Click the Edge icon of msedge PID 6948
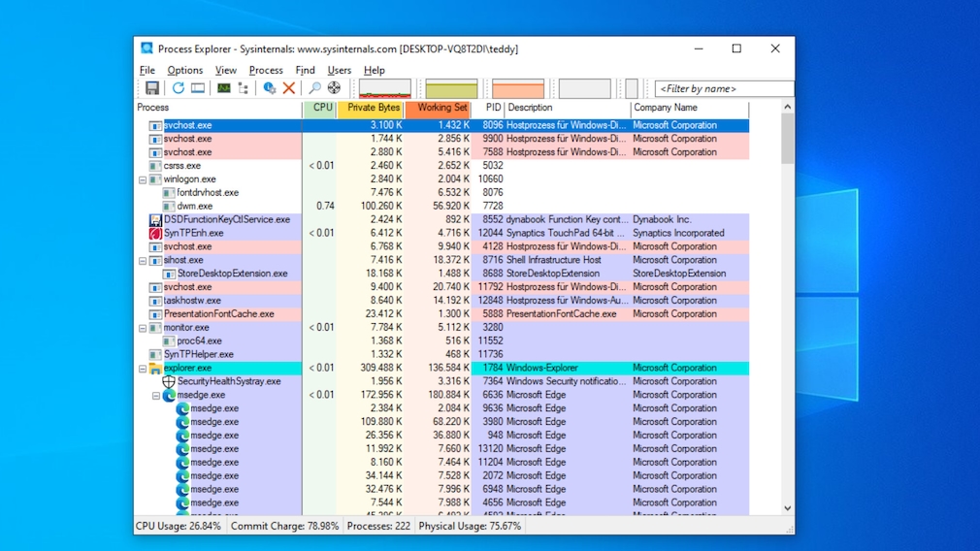This screenshot has height=551, width=980. tap(181, 489)
